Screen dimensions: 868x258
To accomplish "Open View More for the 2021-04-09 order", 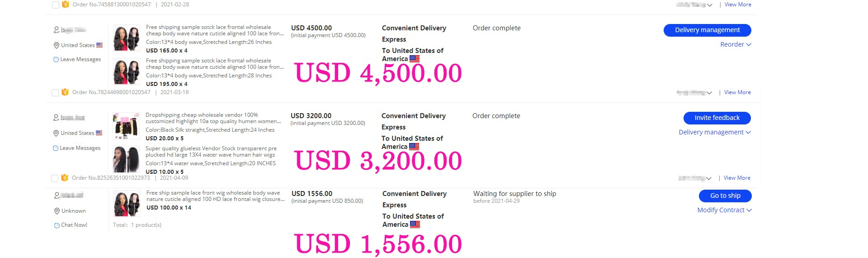I will (737, 178).
